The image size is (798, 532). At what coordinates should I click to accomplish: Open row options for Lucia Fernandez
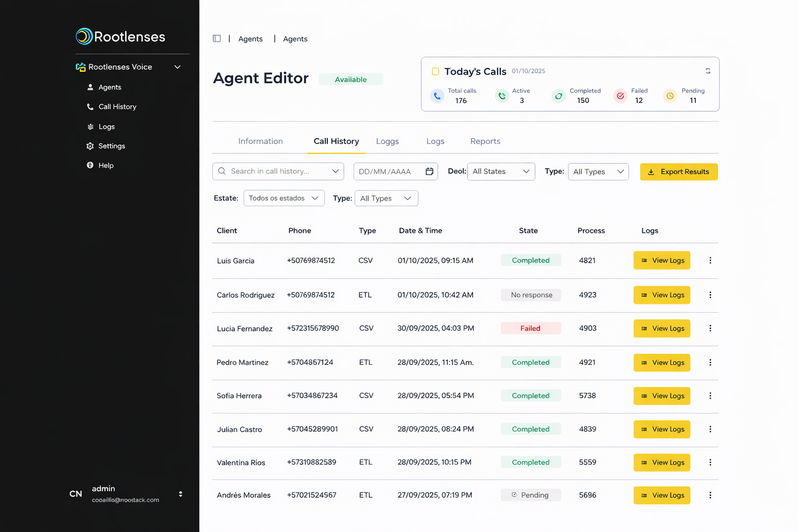(710, 328)
